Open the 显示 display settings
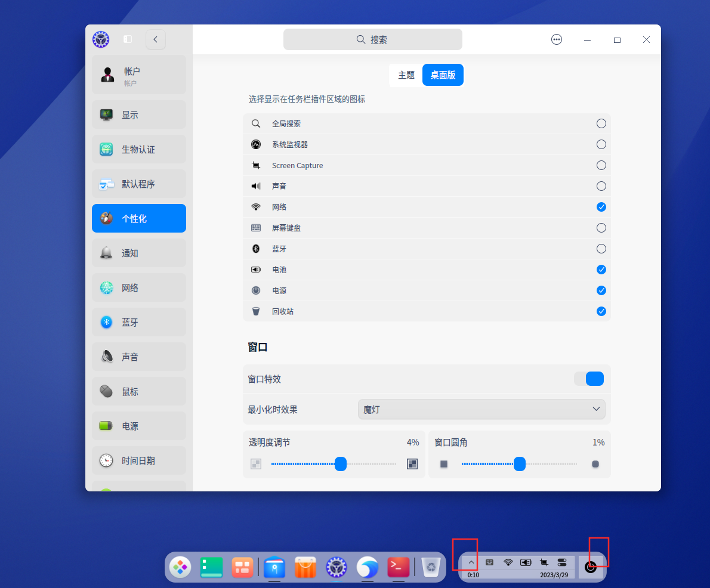 point(138,115)
